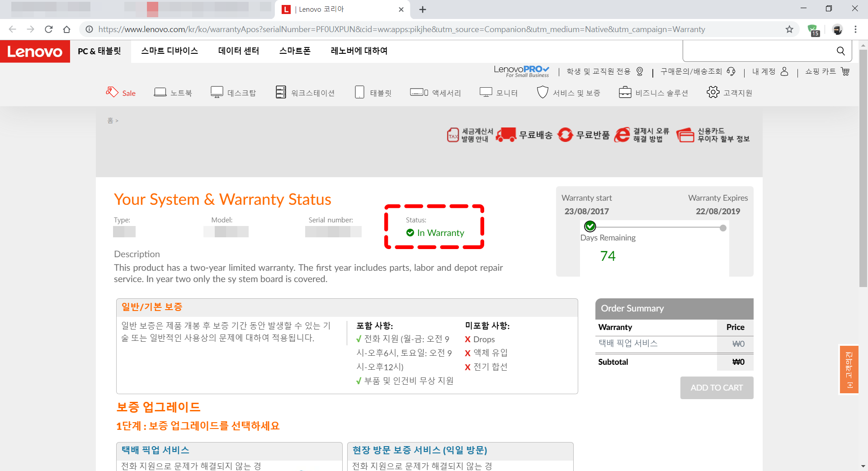Open the 워크스테이션 category
The width and height of the screenshot is (868, 471).
(305, 93)
